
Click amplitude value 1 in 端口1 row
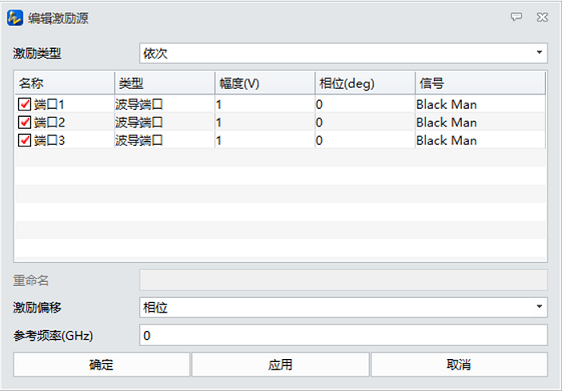(265, 104)
